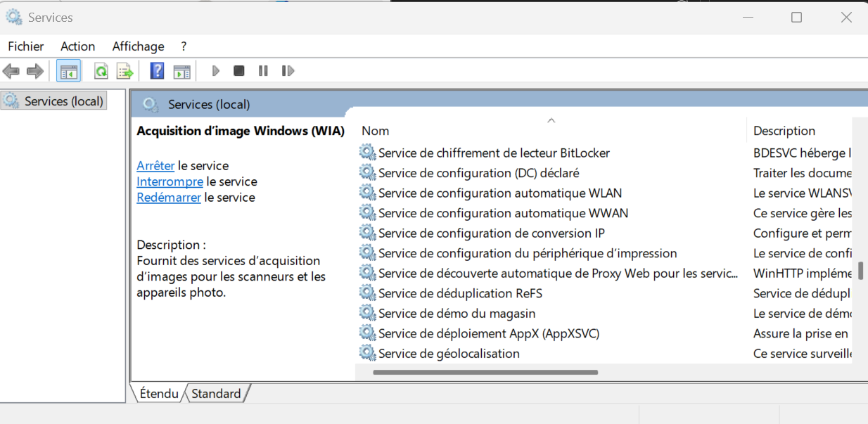The image size is (868, 424).
Task: Click the Refresh toolbar icon
Action: (101, 71)
